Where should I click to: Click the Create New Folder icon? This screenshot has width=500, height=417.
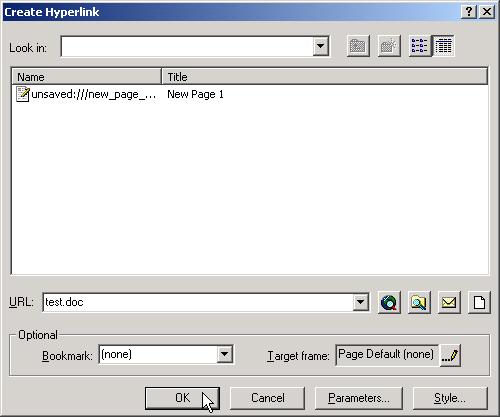[x=389, y=46]
